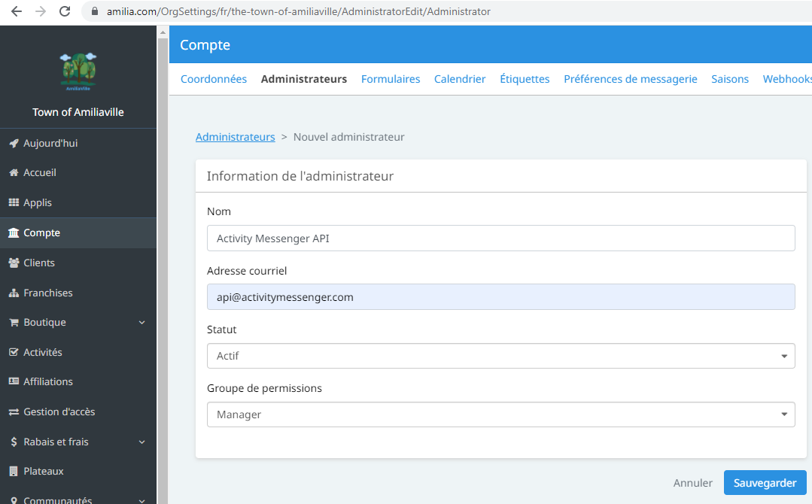This screenshot has height=504, width=812.
Task: Click the sidebar scrollbar up arrow
Action: tap(163, 32)
